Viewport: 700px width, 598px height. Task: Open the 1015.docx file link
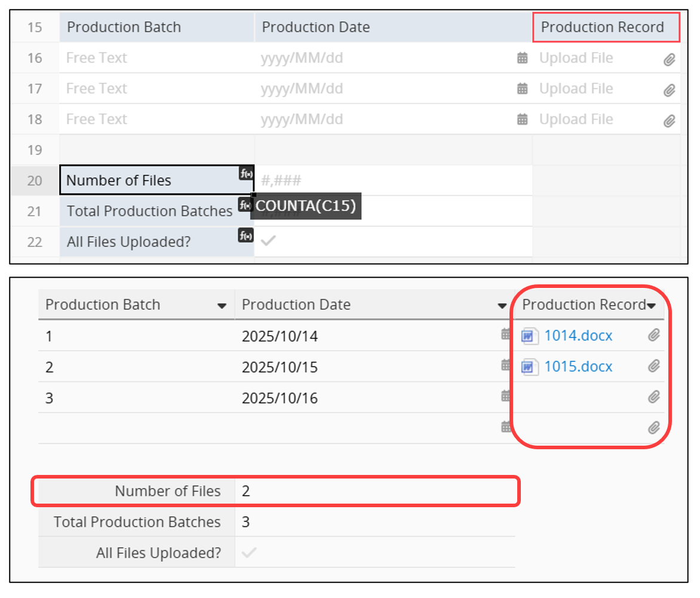click(x=578, y=367)
